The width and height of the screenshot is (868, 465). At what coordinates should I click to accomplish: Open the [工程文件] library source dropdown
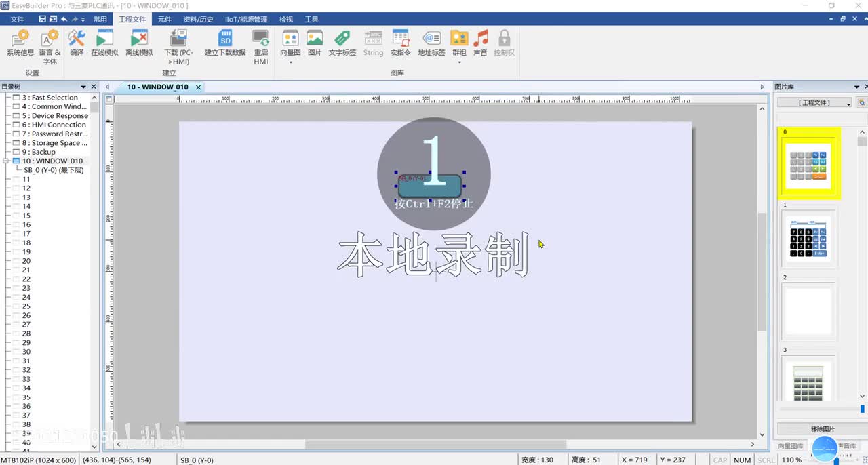tap(814, 102)
